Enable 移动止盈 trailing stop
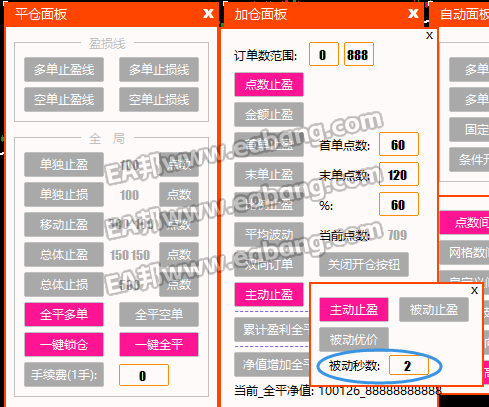The height and width of the screenshot is (407, 489). click(64, 224)
